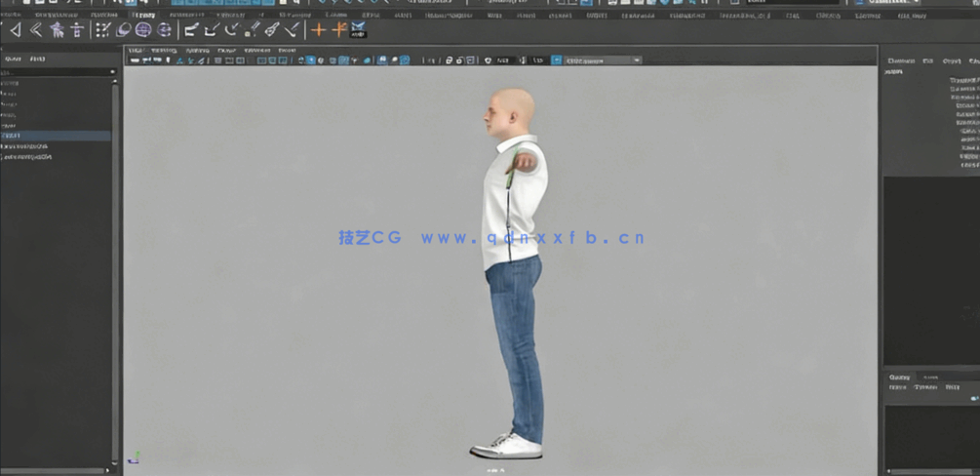Click the XYZ axis gizmo in viewport corner
The width and height of the screenshot is (980, 476).
[136, 456]
